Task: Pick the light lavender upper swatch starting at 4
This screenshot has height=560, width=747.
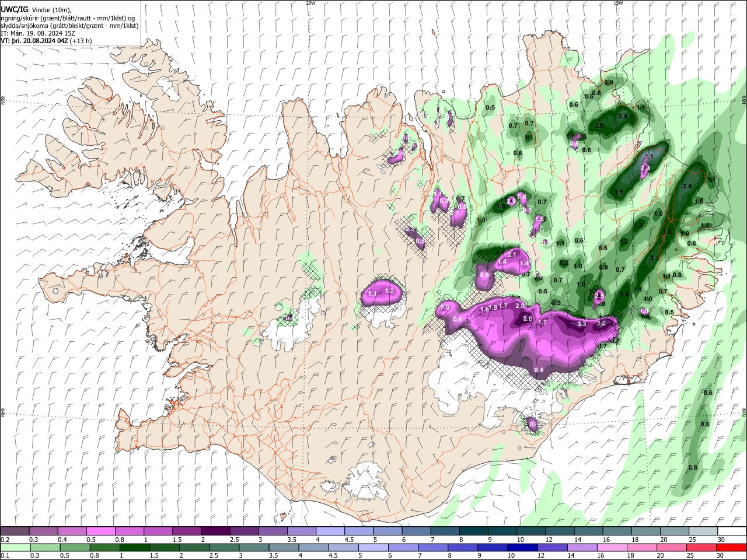Action: pos(330,531)
